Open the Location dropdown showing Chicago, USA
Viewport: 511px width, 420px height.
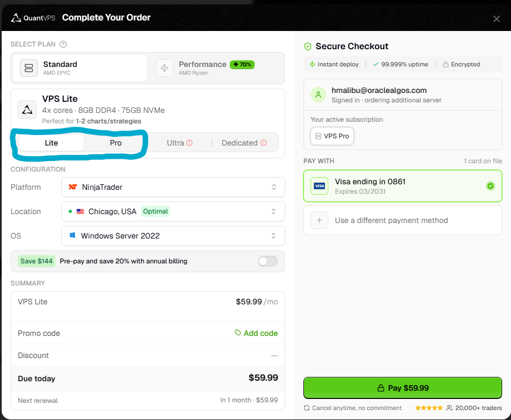point(173,211)
